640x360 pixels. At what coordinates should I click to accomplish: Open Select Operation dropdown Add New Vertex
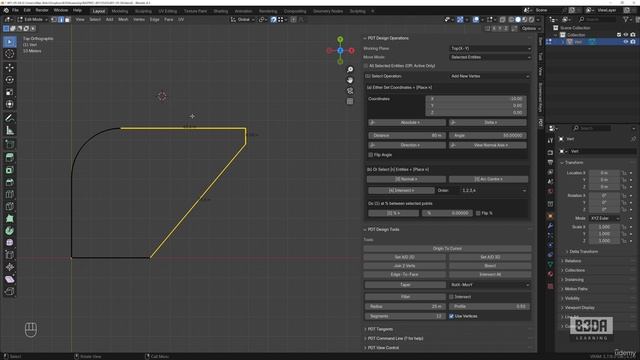(489, 76)
